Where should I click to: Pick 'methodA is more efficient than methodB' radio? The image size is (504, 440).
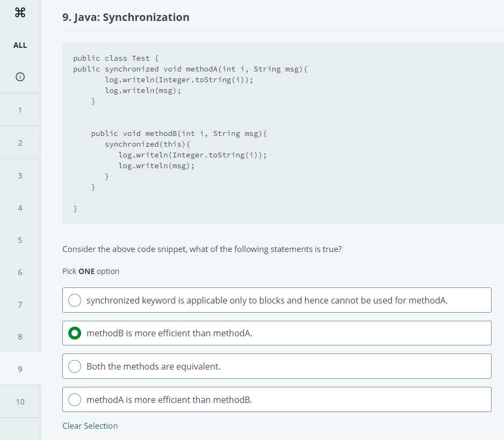[x=75, y=400]
